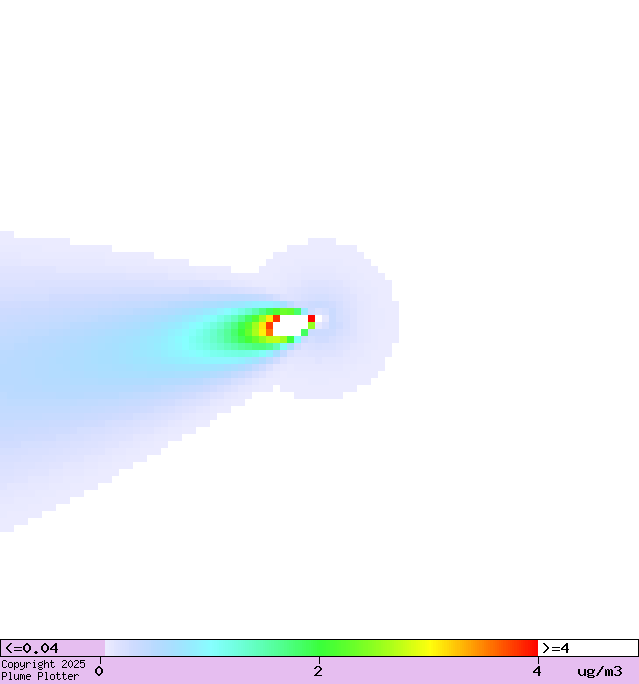The image size is (639, 684).
Task: Click the "ug/m3" units label
Action: coord(600,671)
